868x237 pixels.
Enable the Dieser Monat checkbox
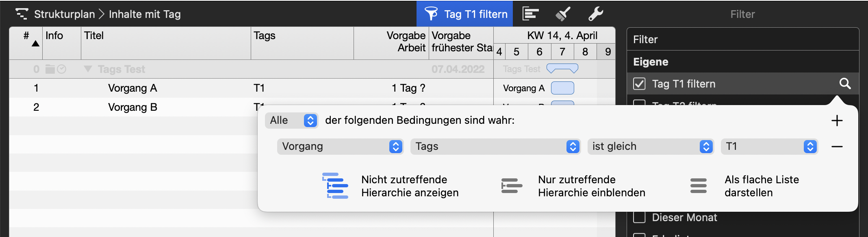coord(639,217)
